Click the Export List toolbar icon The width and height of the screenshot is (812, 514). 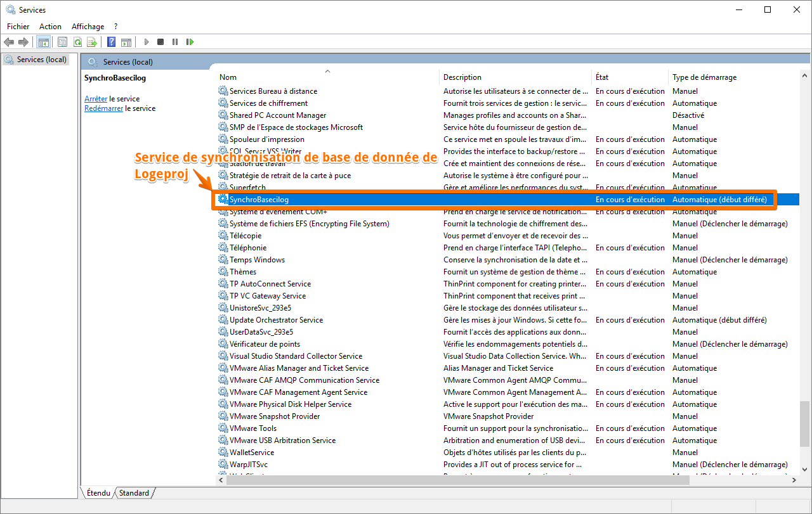pyautogui.click(x=92, y=42)
